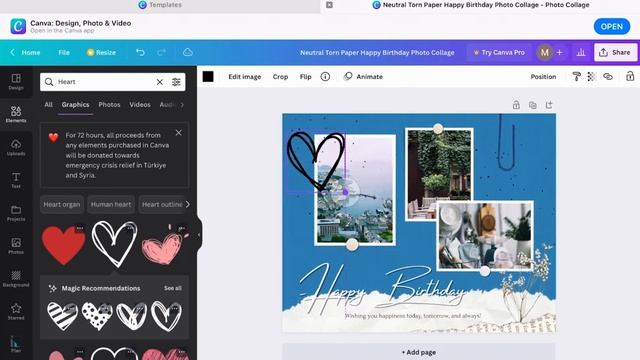Click the cloud save status icon
Screen dimensions: 640x360
(188, 52)
